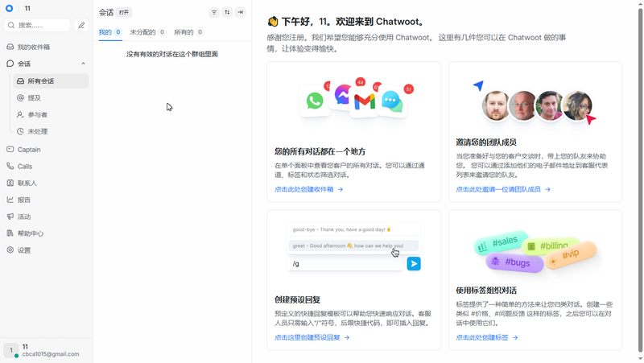Click the Gmail icon illustration

click(365, 101)
